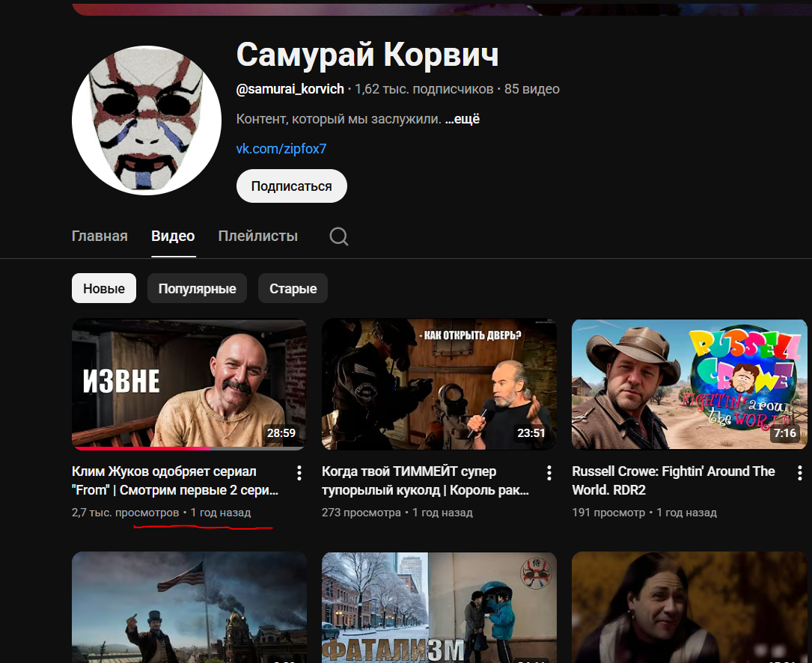Click the 28:59 duration badge
Viewport: 812px width, 663px height.
(x=281, y=433)
